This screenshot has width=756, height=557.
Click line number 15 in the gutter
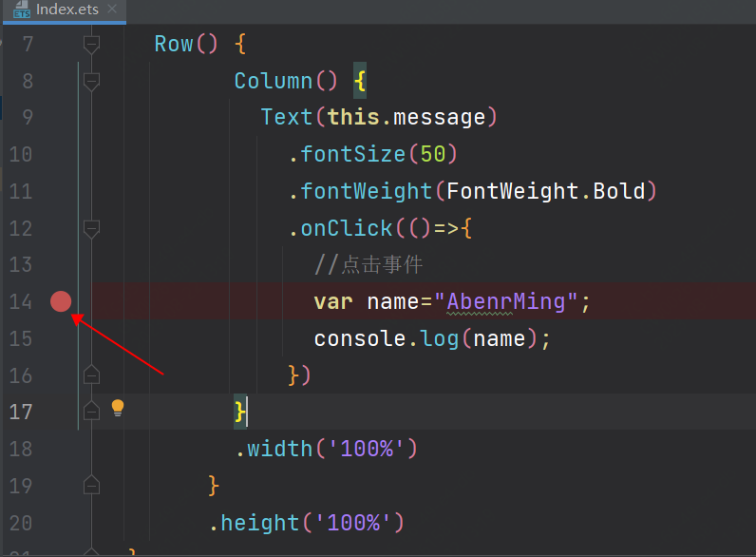20,338
